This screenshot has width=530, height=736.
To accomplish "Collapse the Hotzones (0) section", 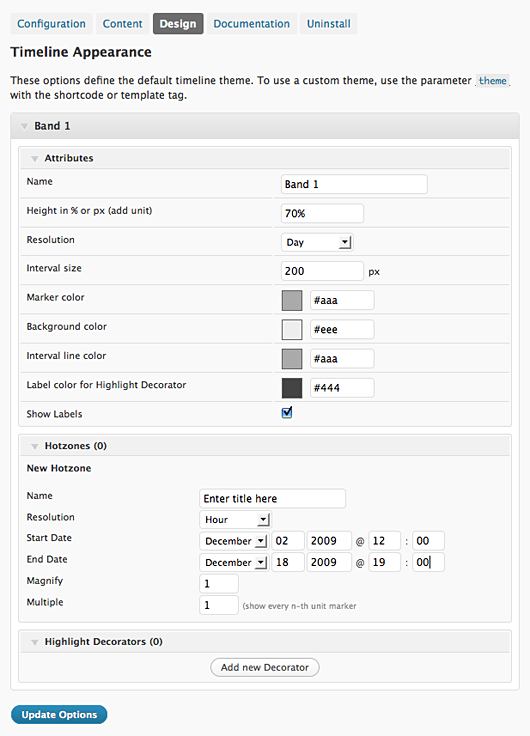I will click(34, 446).
